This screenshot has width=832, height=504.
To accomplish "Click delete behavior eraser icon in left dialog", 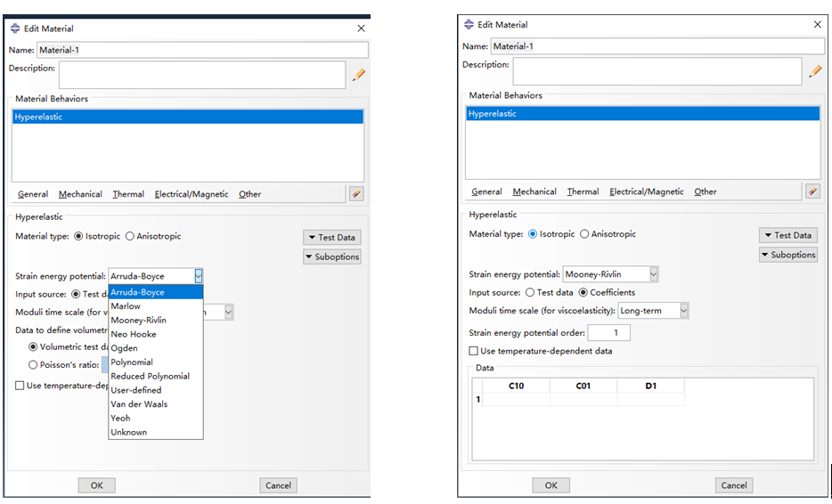I will [x=356, y=194].
